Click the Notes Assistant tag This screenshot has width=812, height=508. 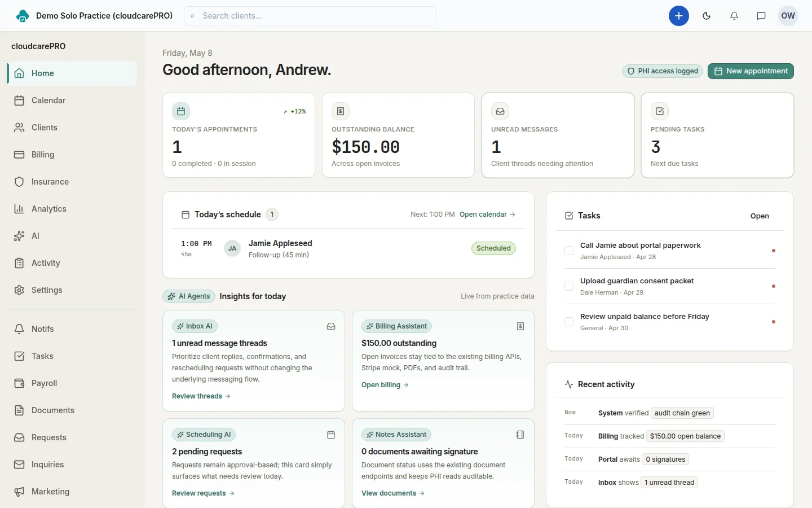click(x=396, y=435)
